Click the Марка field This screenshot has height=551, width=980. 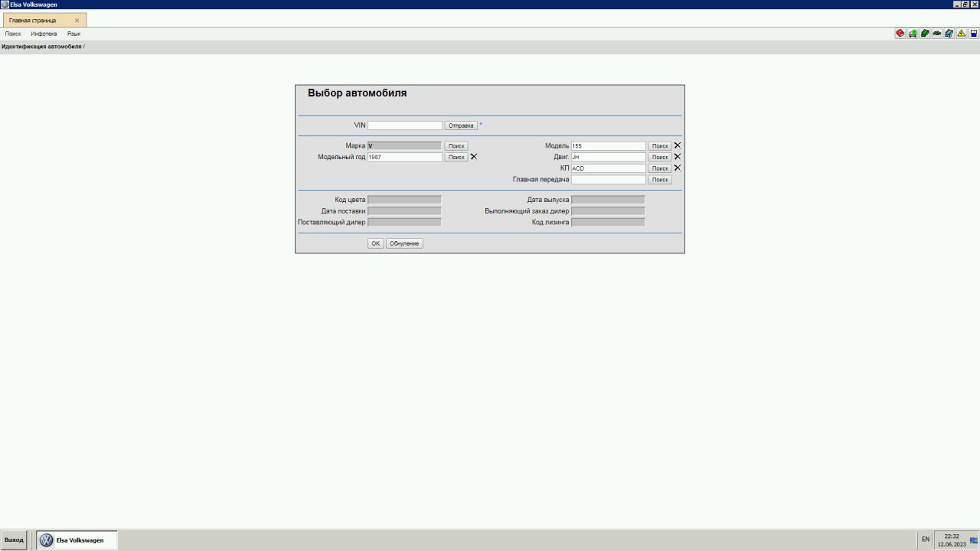pos(405,145)
